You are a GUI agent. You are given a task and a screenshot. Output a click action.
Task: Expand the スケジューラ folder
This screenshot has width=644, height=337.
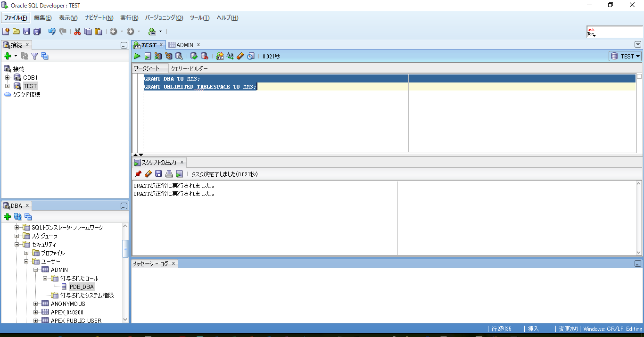click(x=17, y=236)
